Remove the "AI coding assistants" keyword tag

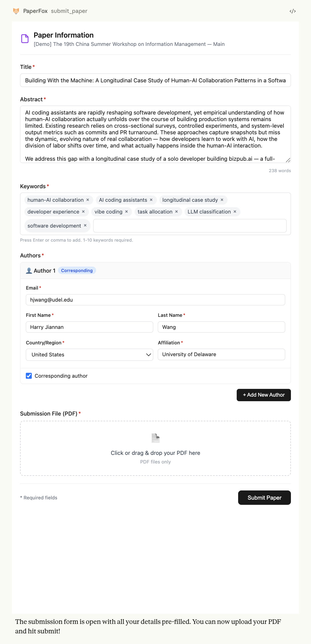click(151, 200)
